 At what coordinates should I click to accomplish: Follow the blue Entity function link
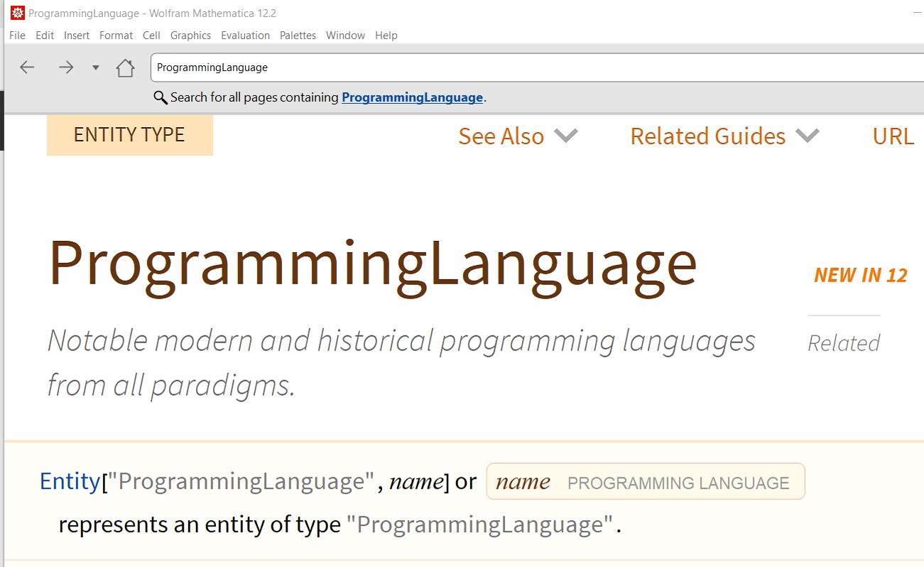pos(70,481)
